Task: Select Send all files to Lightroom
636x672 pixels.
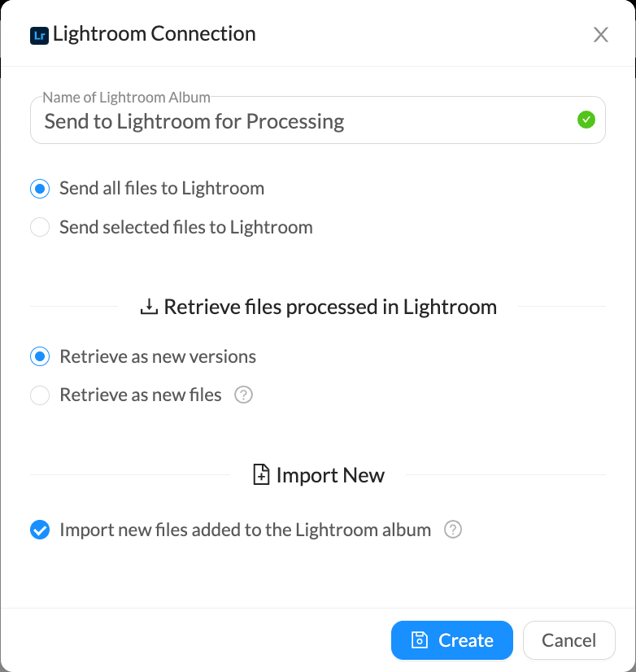Action: pos(40,189)
